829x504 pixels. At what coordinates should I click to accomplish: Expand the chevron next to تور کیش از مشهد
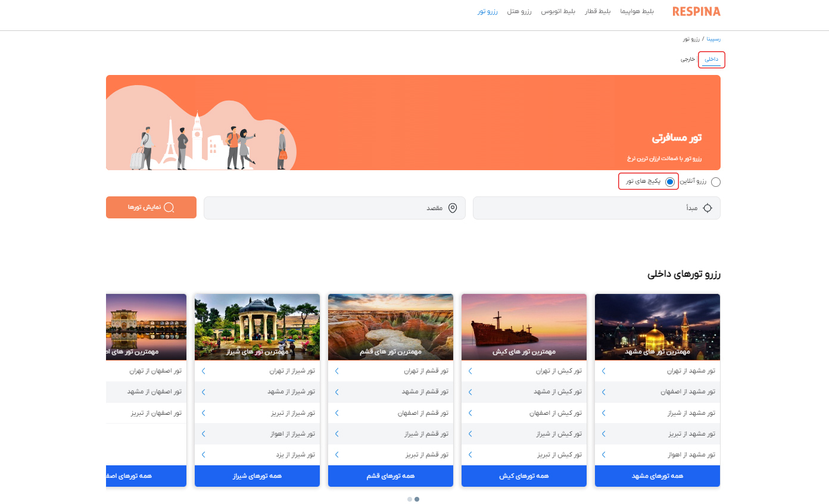tap(469, 392)
